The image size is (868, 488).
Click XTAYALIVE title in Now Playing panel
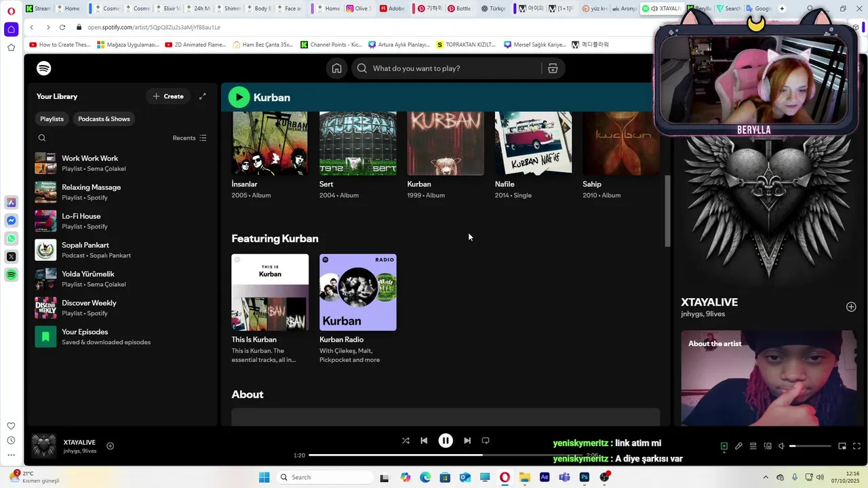click(709, 302)
